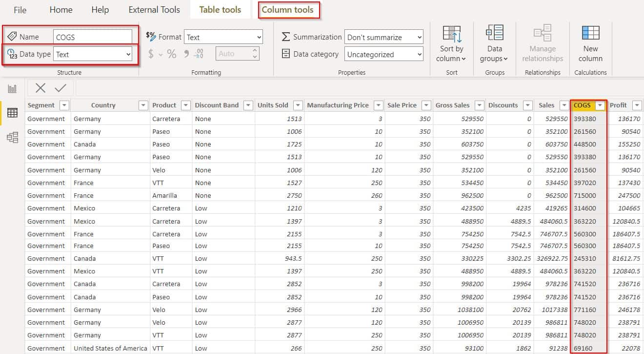Switch to the Home tab
This screenshot has height=354, width=644.
pyautogui.click(x=61, y=10)
